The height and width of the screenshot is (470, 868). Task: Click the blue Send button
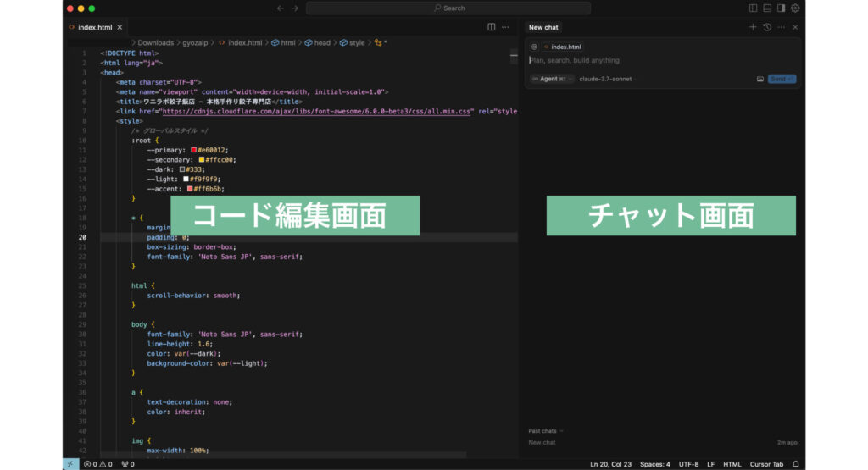781,79
